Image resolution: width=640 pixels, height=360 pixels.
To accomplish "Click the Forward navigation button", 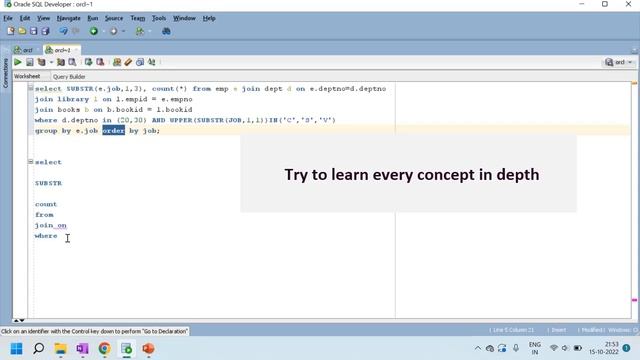I will (113, 31).
